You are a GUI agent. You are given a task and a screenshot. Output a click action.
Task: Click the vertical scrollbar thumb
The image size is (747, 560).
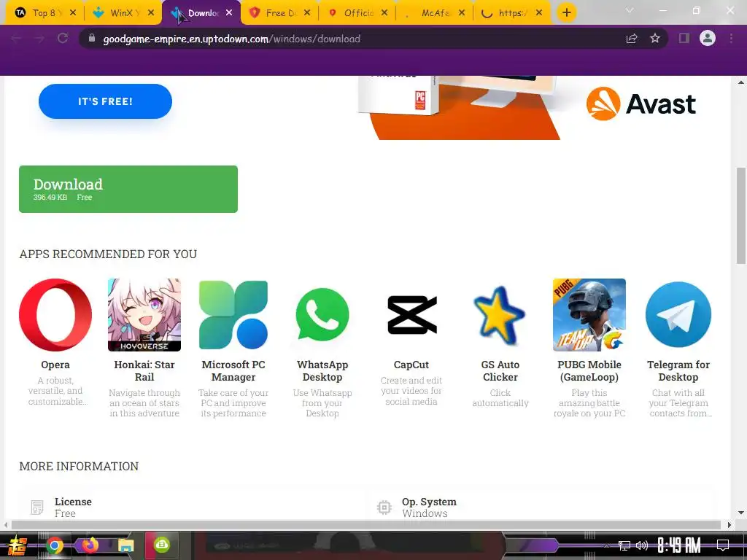(741, 215)
